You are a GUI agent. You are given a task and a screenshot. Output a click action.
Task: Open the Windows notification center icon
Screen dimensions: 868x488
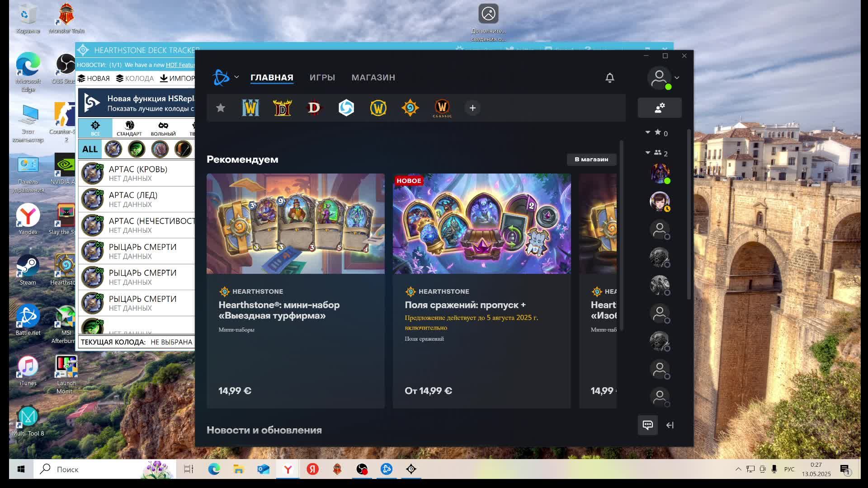(x=845, y=470)
